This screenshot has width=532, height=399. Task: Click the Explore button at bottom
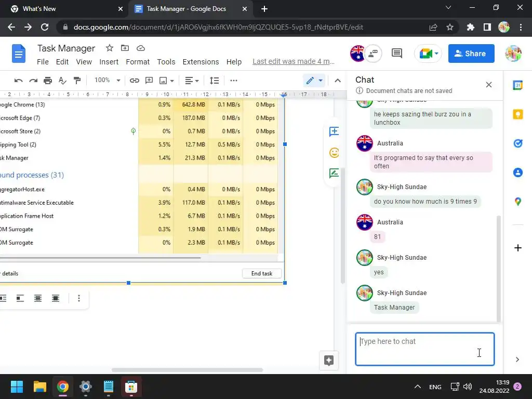tap(329, 361)
